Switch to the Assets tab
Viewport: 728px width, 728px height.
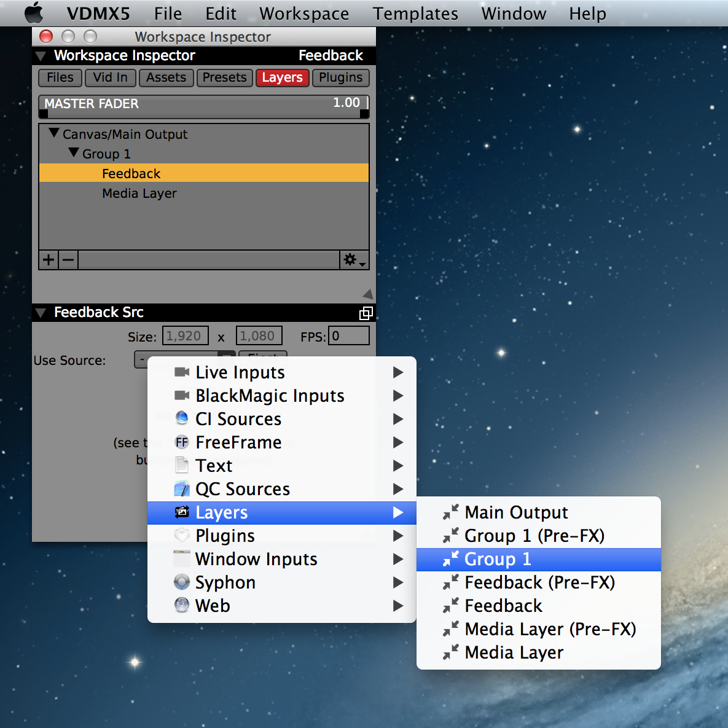166,77
